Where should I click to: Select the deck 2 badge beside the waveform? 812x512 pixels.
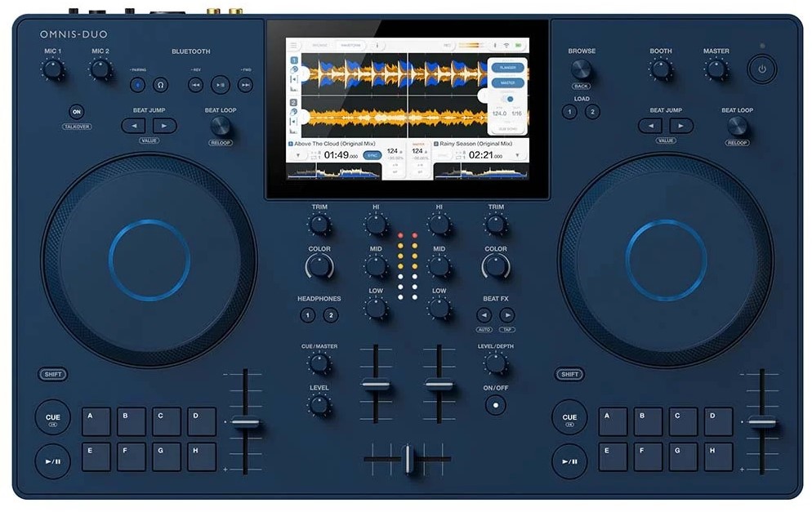point(293,103)
